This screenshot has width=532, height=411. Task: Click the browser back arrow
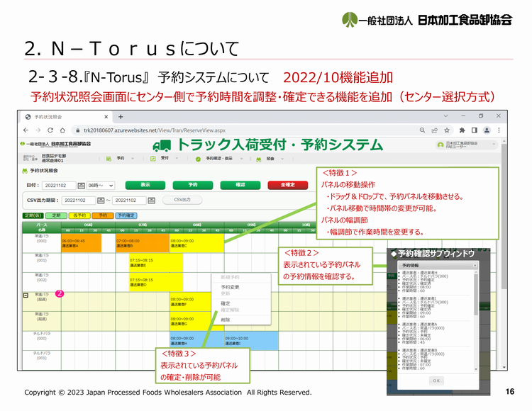click(x=26, y=130)
